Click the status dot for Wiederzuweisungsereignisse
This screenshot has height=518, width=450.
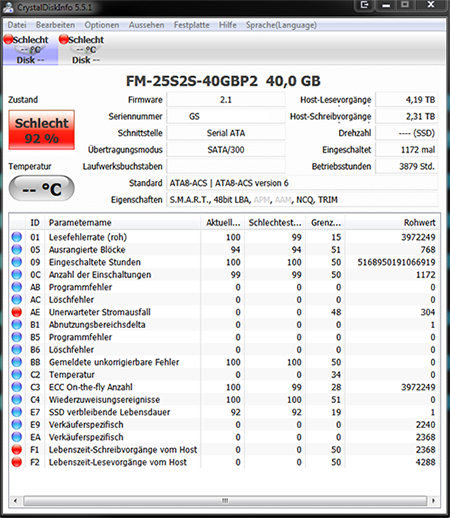tap(17, 400)
